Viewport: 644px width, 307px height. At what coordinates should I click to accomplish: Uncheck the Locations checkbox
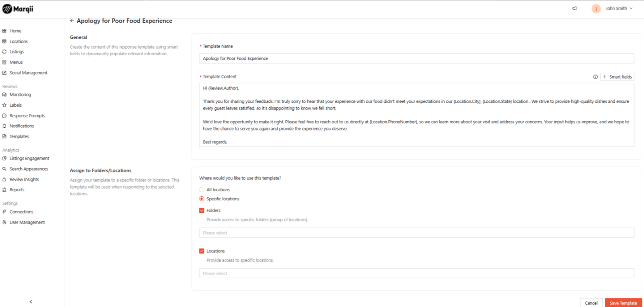coord(202,251)
